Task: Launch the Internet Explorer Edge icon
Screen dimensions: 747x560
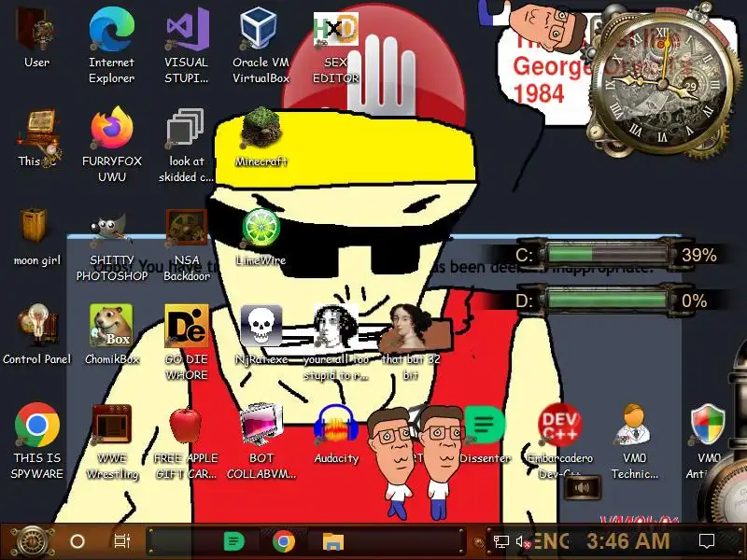Action: [111, 45]
